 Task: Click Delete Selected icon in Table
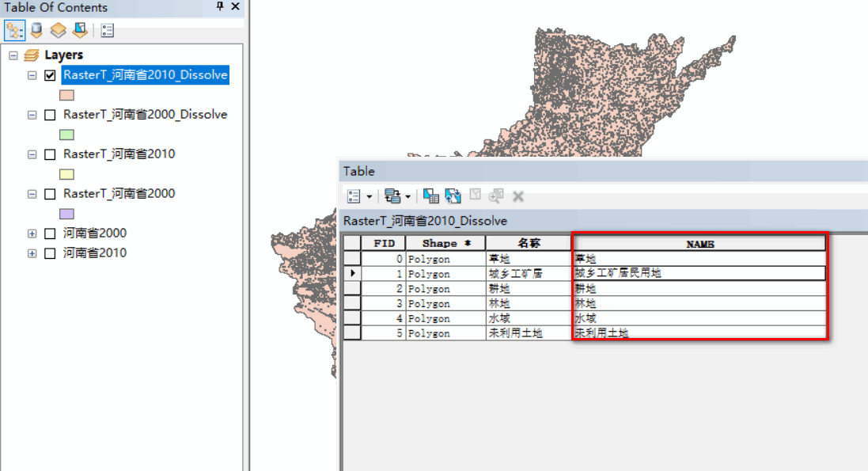518,196
